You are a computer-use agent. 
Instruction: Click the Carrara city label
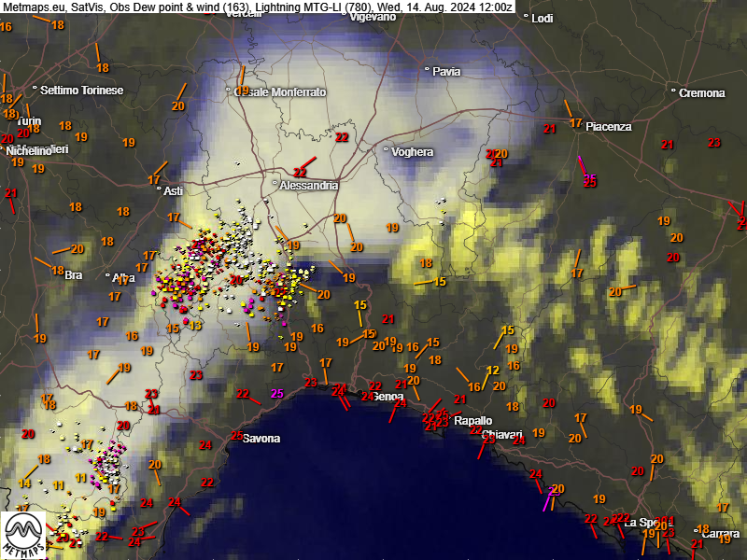(719, 534)
